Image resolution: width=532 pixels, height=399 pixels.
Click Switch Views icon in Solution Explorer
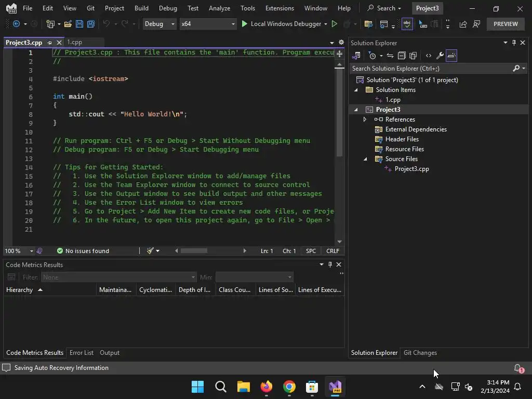tap(356, 56)
